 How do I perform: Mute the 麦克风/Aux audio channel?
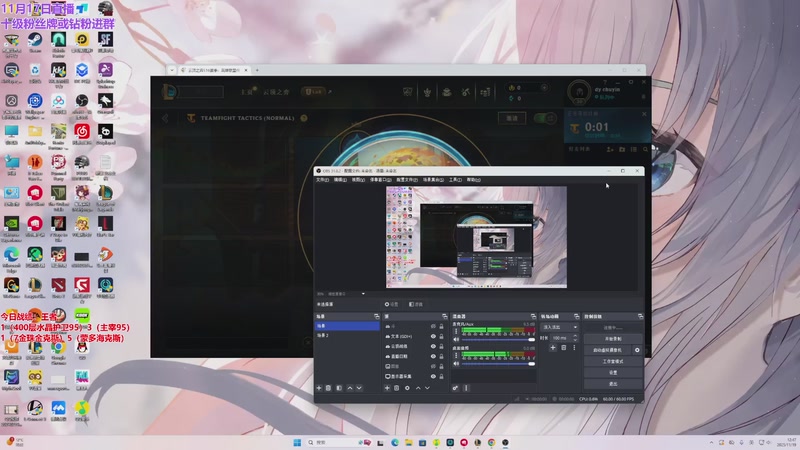[x=456, y=339]
